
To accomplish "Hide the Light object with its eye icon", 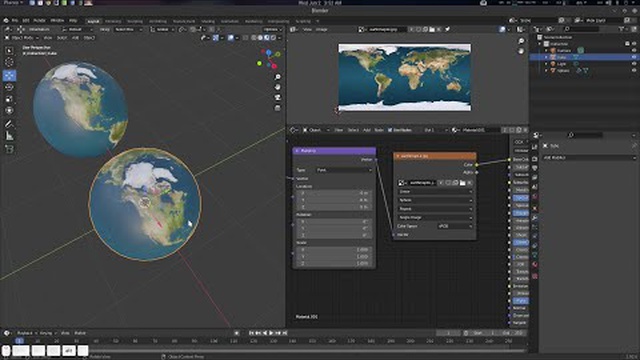I will click(634, 64).
